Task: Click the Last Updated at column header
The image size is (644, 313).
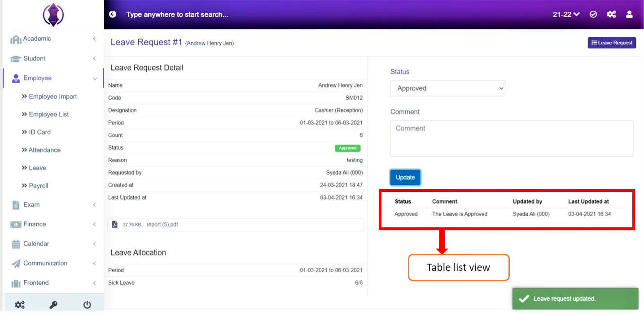Action: (x=588, y=202)
